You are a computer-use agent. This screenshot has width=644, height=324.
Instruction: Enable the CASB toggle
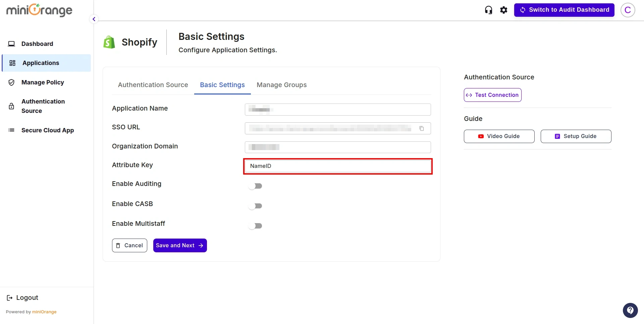[256, 206]
